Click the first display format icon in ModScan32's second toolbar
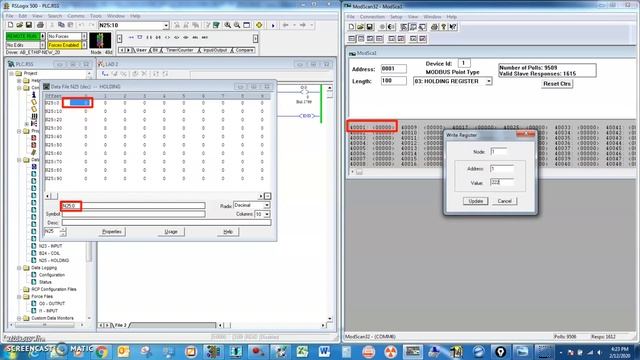Viewport: 640px width, 360px height. pyautogui.click(x=352, y=39)
